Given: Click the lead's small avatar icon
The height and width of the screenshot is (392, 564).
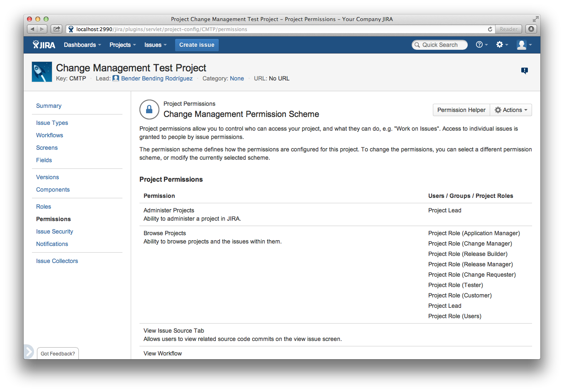Looking at the screenshot, I should click(x=116, y=78).
